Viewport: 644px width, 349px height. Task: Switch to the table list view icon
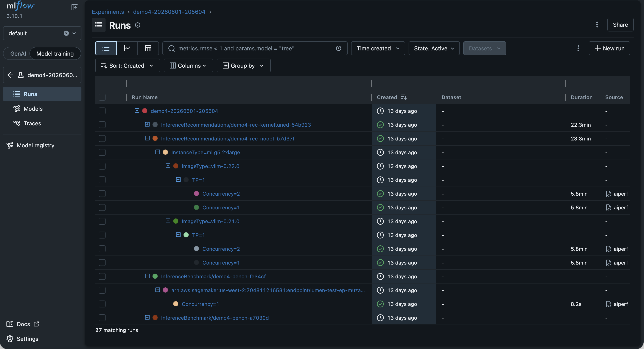point(106,48)
